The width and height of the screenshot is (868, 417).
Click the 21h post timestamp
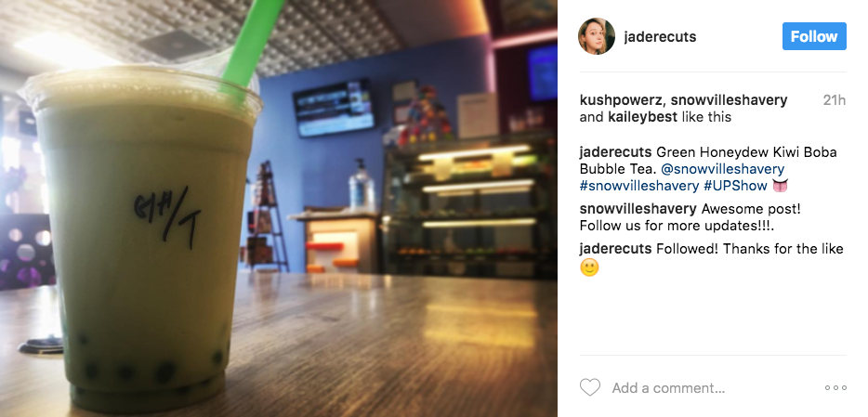[x=835, y=100]
